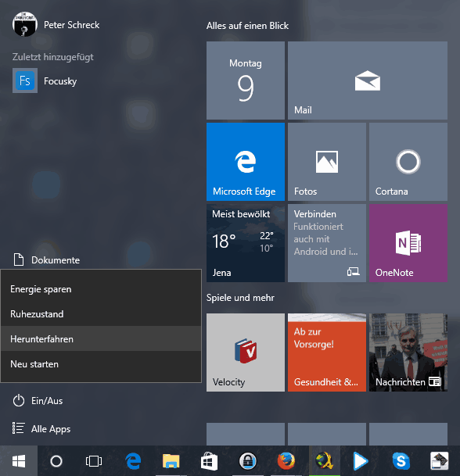Click Peter Schreck's user avatar
The image size is (460, 476).
pyautogui.click(x=25, y=24)
